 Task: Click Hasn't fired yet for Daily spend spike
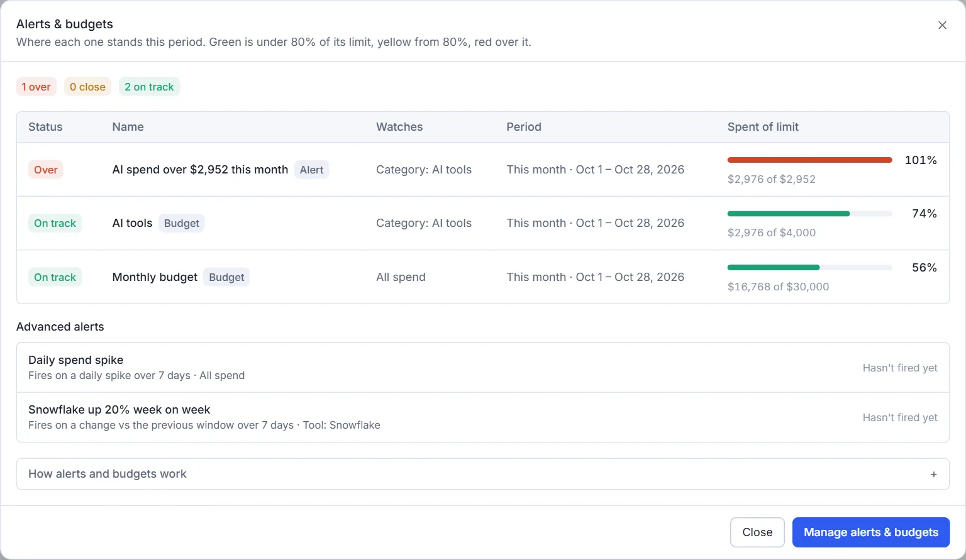point(900,368)
